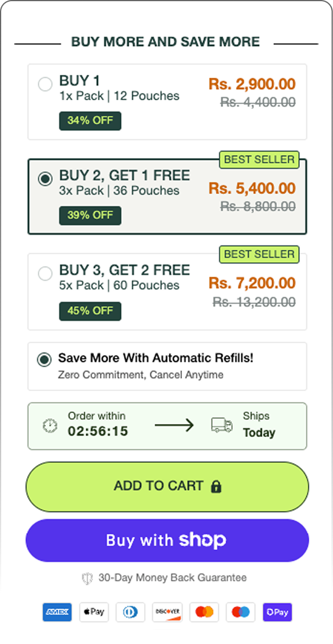Image resolution: width=333 pixels, height=644 pixels.
Task: Click the delivery truck icon
Action: (221, 425)
